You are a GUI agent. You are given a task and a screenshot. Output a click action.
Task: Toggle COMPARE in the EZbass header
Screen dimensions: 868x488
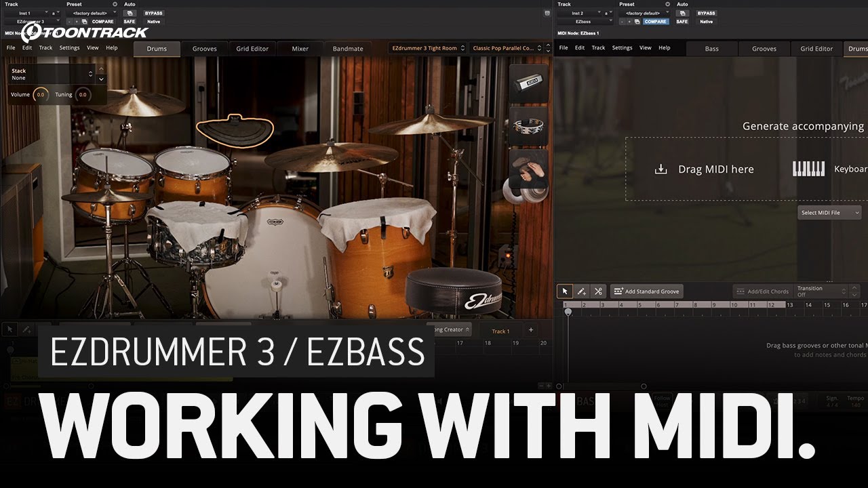point(655,22)
